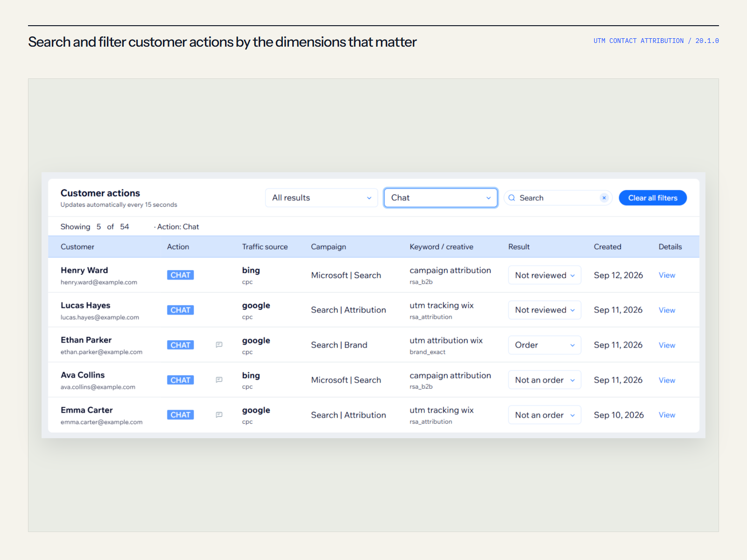Click the CHAT badge in Emma Carter's row
The width and height of the screenshot is (747, 560).
(180, 415)
